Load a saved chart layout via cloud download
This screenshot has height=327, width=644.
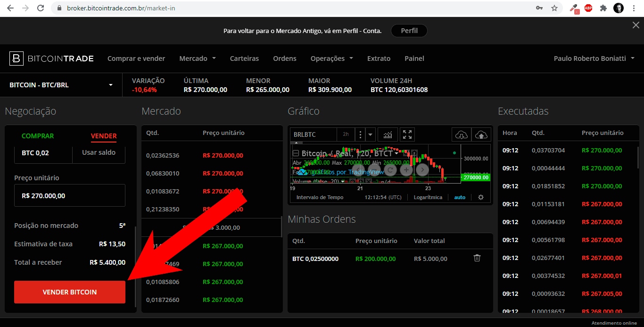461,135
